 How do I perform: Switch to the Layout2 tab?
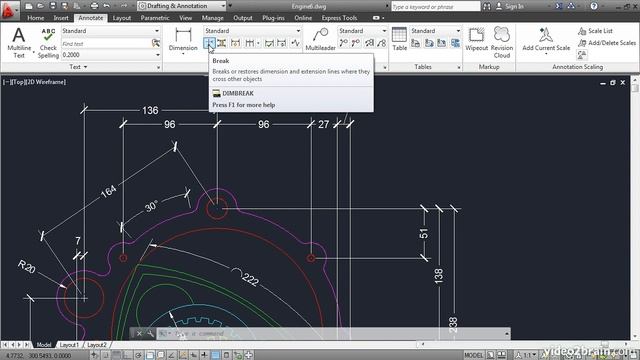coord(96,345)
